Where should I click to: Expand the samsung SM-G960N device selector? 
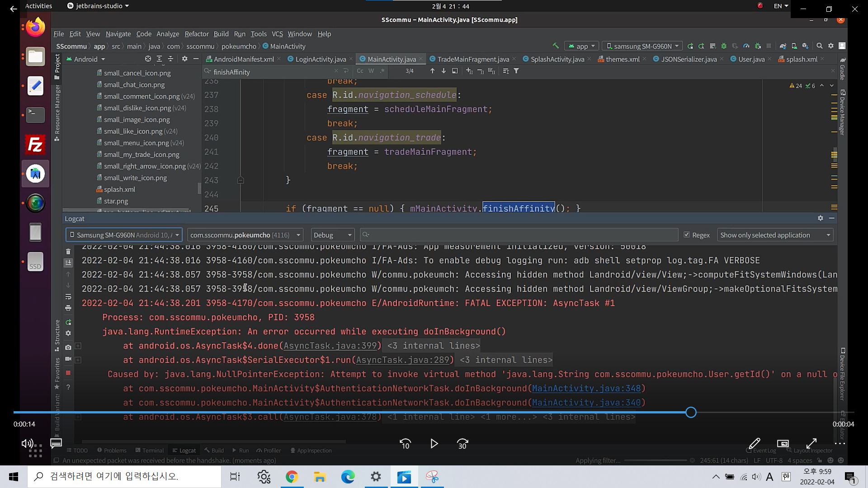(x=642, y=46)
